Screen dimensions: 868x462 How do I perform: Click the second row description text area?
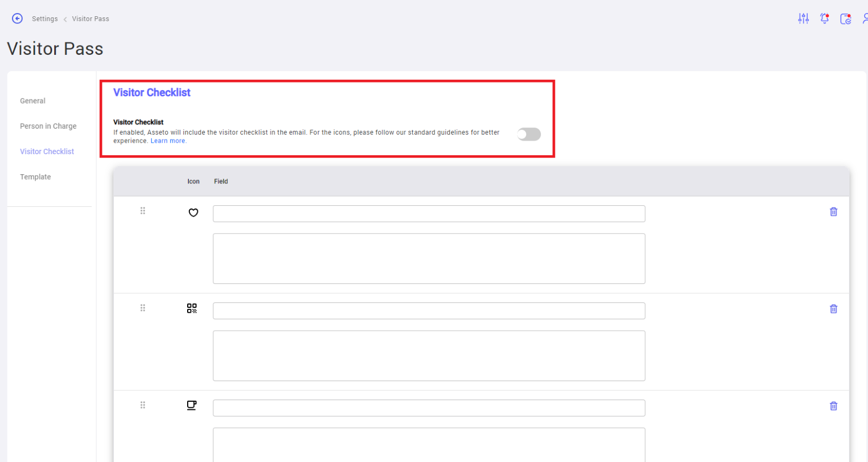[x=429, y=356]
